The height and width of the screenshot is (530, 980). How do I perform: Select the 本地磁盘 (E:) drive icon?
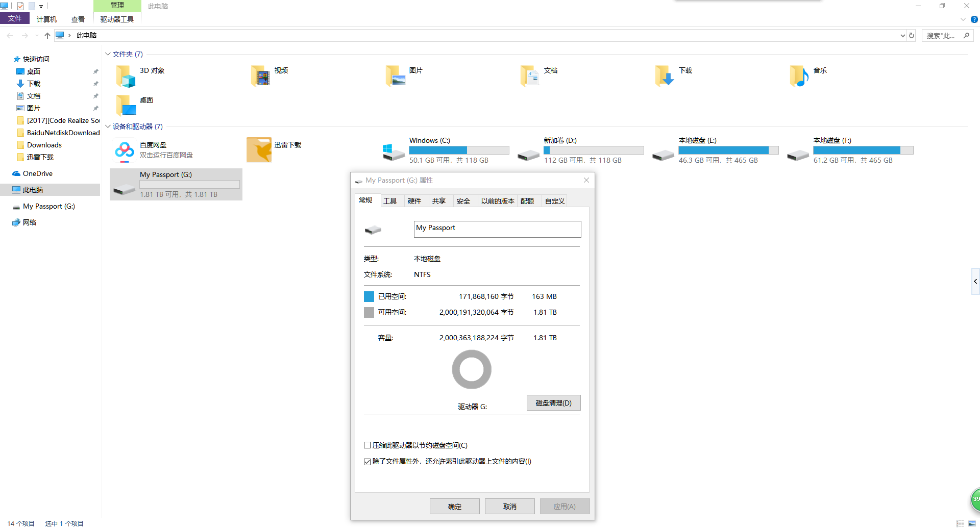click(x=663, y=155)
